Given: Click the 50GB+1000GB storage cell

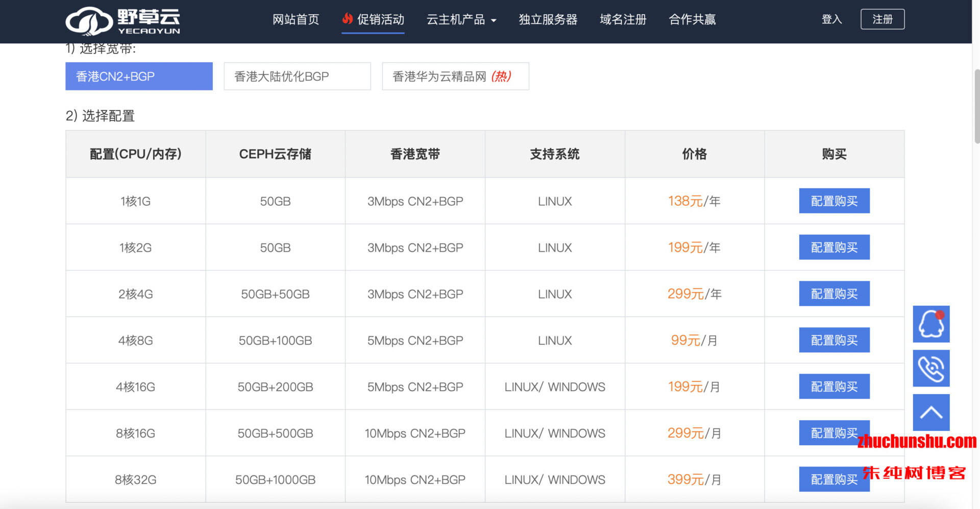Looking at the screenshot, I should 275,480.
